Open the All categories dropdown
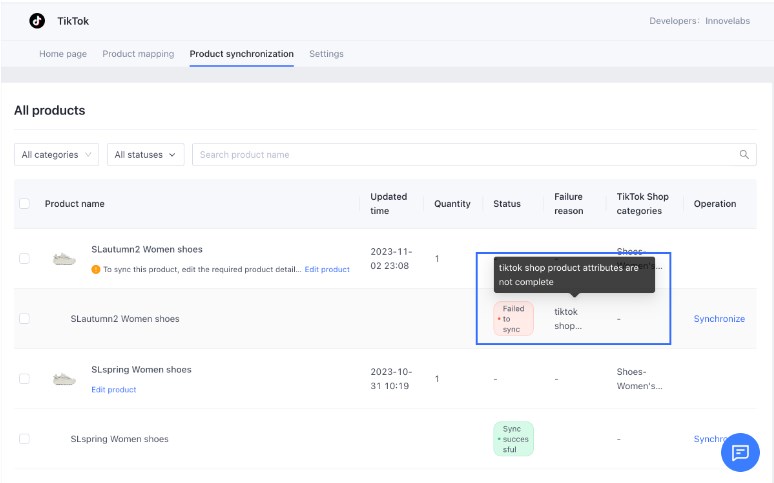 click(x=56, y=155)
